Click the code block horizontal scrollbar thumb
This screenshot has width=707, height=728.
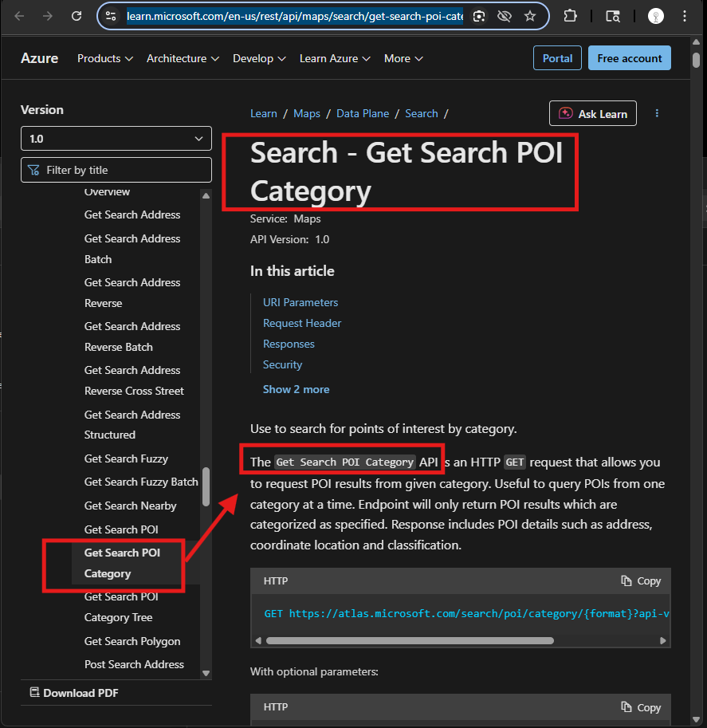tap(410, 641)
